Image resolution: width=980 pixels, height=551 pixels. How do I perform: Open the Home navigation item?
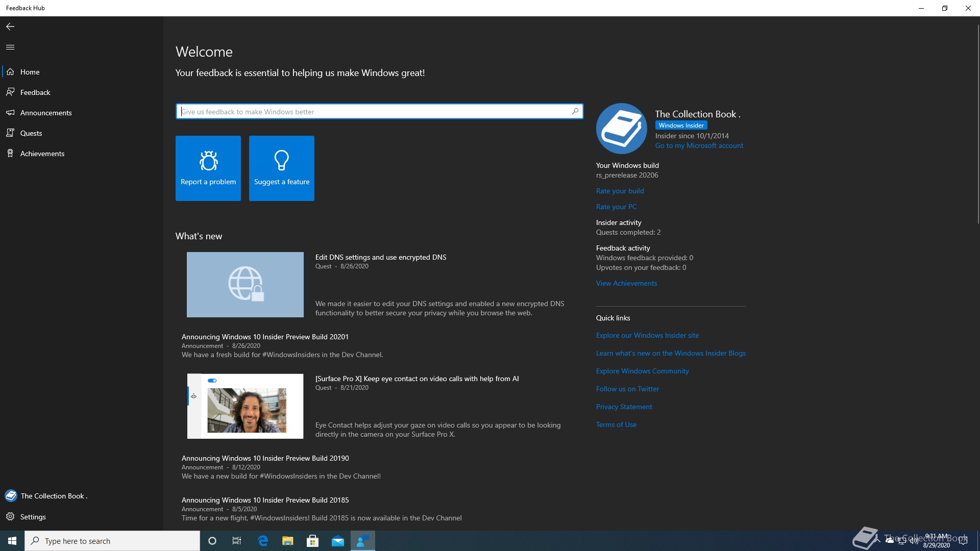pos(82,72)
